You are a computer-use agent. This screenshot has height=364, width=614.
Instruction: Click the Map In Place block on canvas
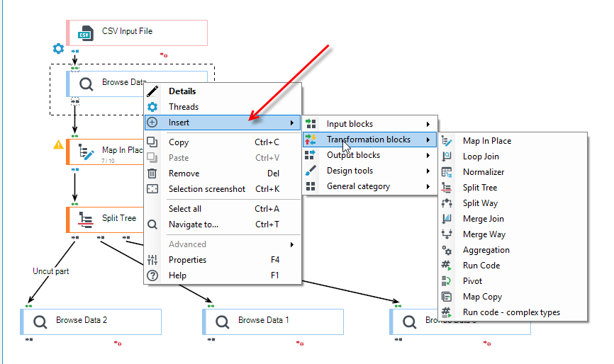[105, 152]
